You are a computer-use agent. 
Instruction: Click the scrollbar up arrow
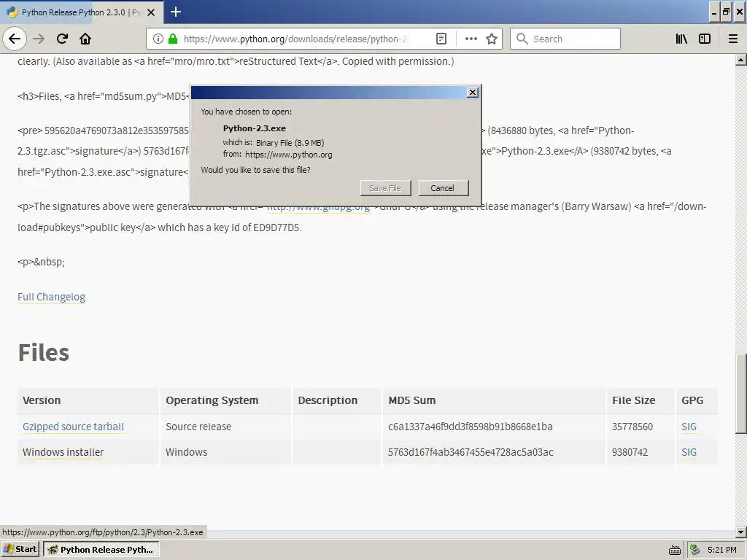(x=741, y=60)
